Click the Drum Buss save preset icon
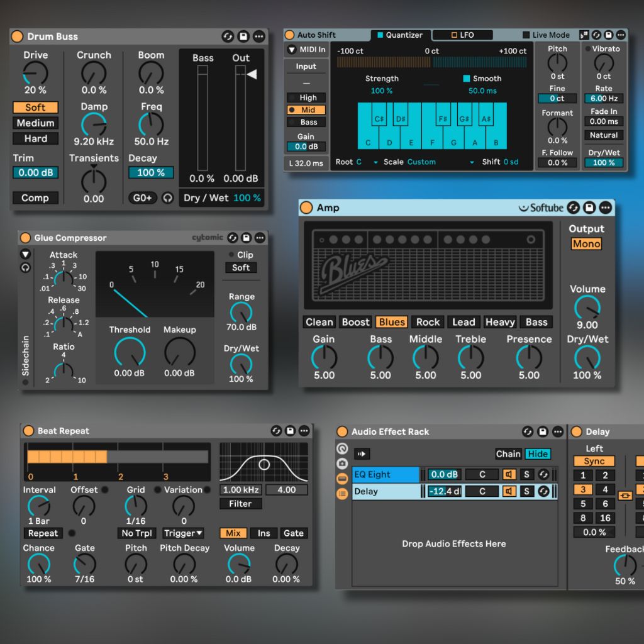Screen dimensions: 644x644 [243, 36]
